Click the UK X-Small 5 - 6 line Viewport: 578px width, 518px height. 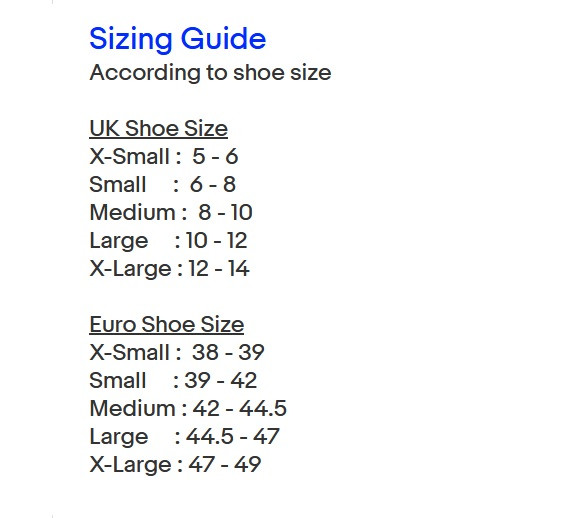[x=164, y=156]
